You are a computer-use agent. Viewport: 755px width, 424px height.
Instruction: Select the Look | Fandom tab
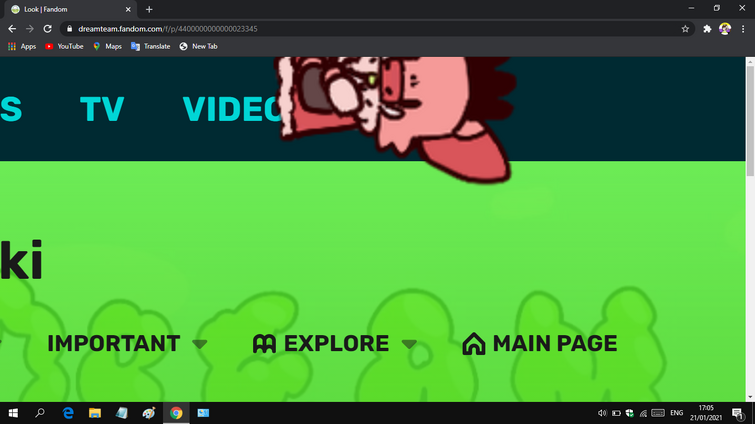pyautogui.click(x=70, y=9)
